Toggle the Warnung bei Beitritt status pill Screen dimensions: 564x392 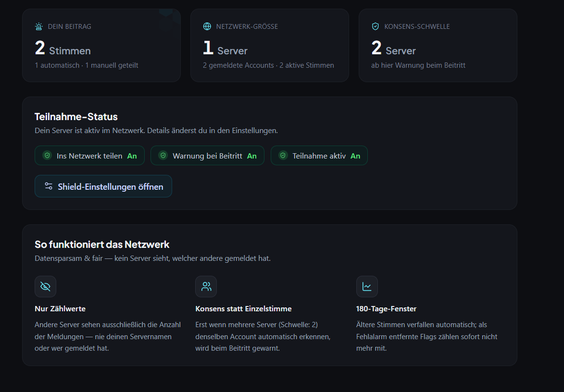click(207, 156)
